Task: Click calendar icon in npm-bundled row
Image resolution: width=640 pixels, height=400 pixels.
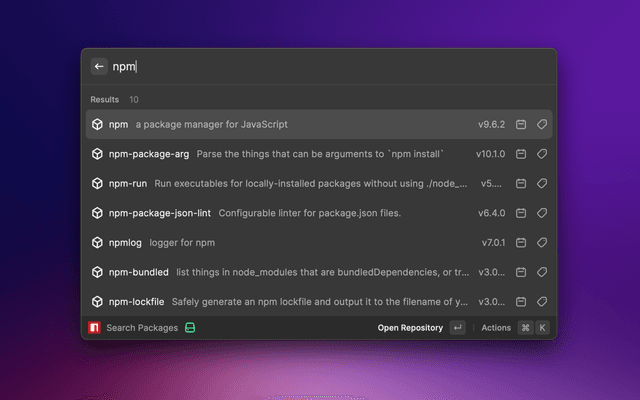Action: tap(521, 272)
